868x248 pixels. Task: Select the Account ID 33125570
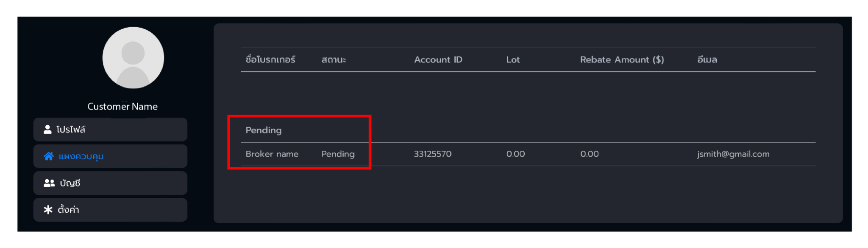pyautogui.click(x=433, y=154)
